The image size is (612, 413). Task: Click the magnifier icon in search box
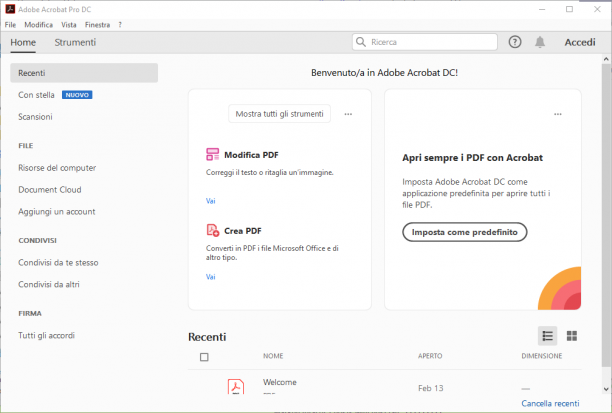(361, 42)
